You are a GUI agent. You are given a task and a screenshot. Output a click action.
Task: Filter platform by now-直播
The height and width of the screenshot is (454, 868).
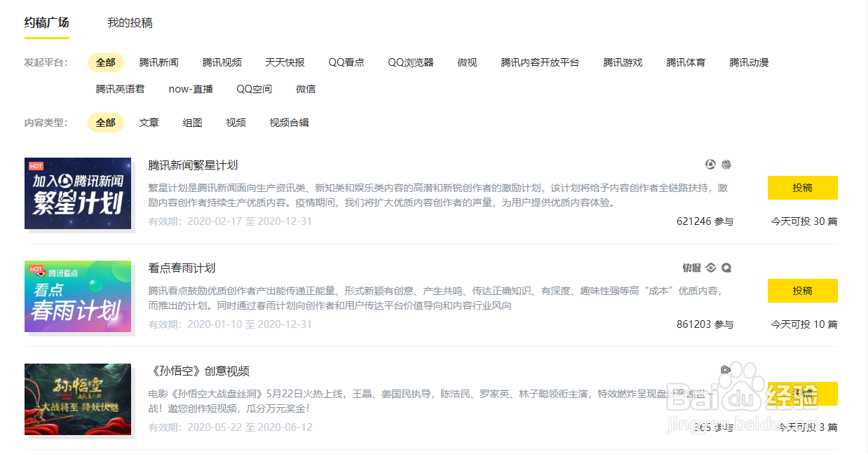(x=191, y=89)
